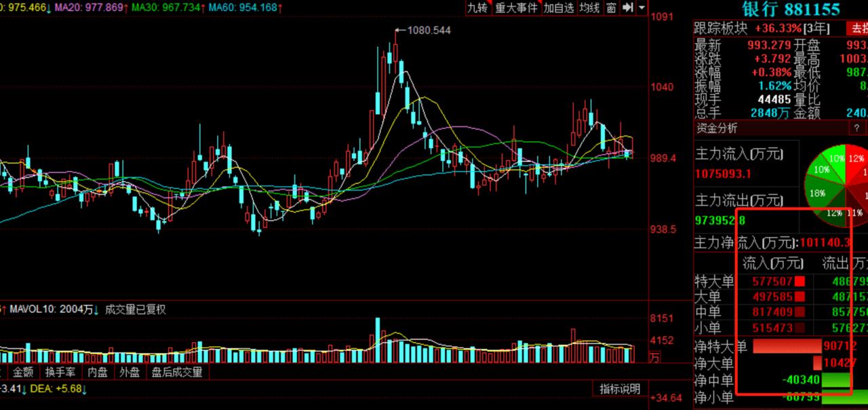Open the 资金分析 help question mark
868x410 pixels.
tap(856, 128)
